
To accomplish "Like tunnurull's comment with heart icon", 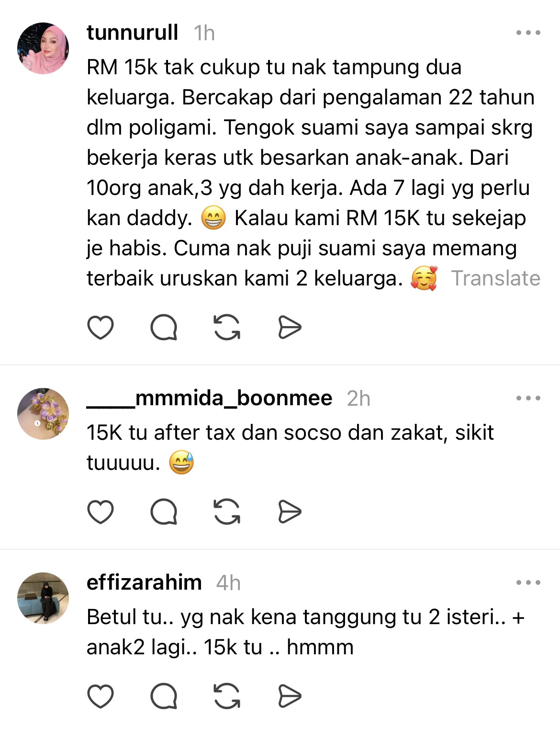I will pyautogui.click(x=101, y=328).
